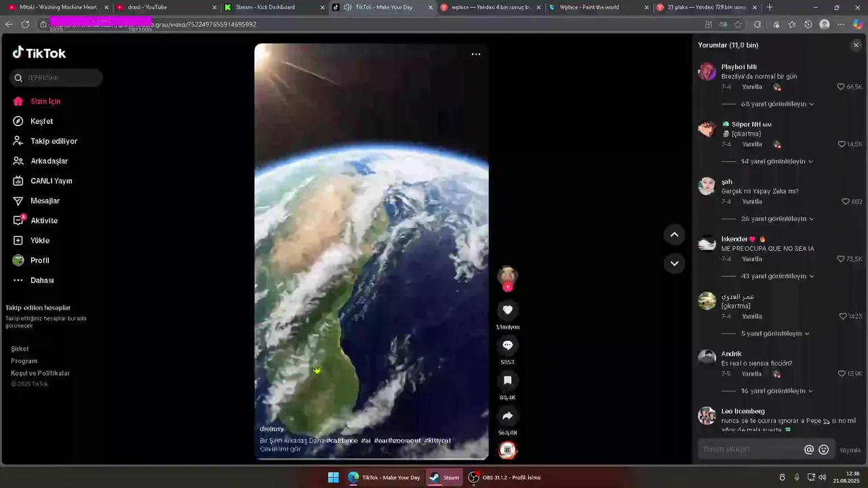Reply to Andrik's comment with Yanıtla
The width and height of the screenshot is (868, 488).
[x=751, y=373]
